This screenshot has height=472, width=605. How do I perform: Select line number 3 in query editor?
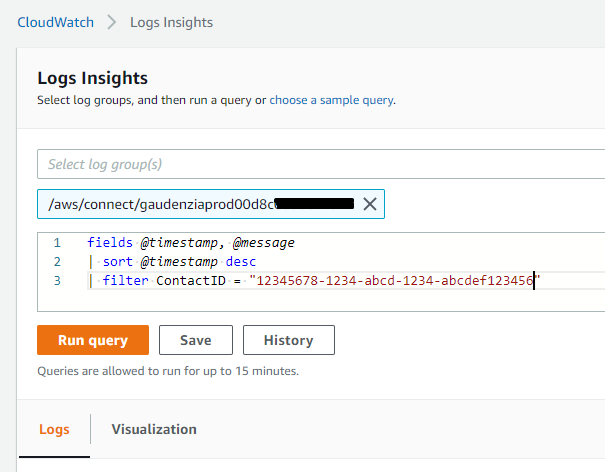point(57,280)
